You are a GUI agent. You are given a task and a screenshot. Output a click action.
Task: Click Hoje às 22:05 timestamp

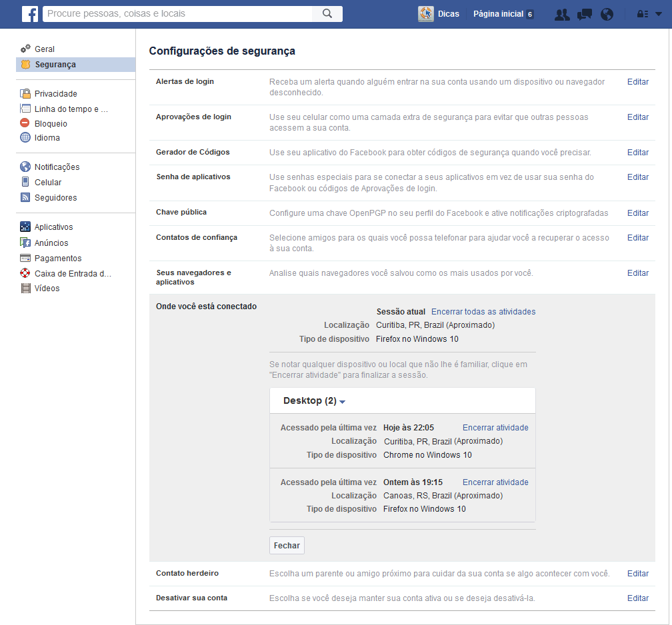point(409,428)
